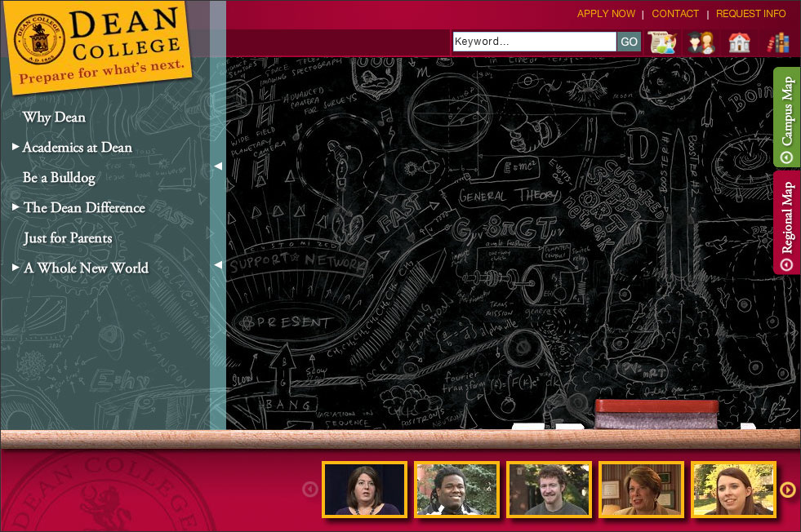Viewport: 801px width, 532px height.
Task: Expand the triangle beside The Dean Difference
Action: pyautogui.click(x=16, y=207)
